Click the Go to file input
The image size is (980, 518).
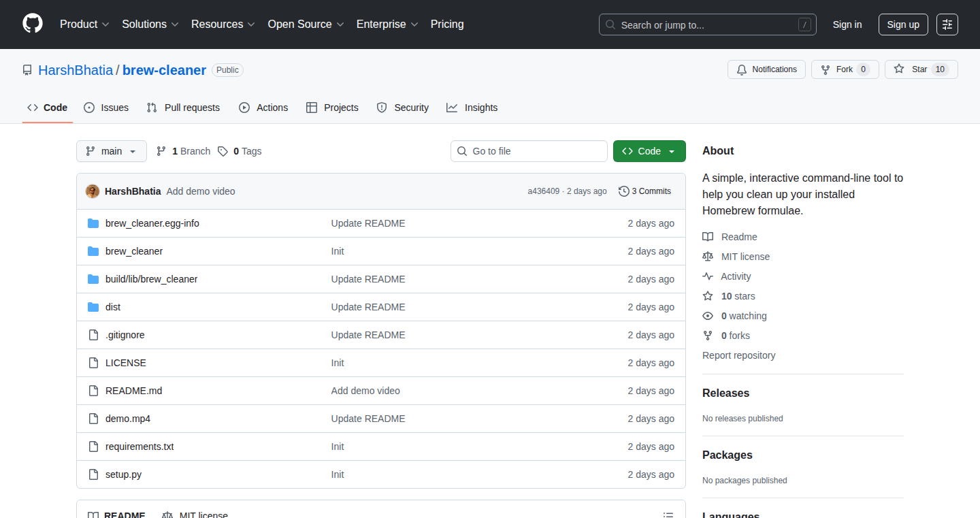[x=529, y=151]
